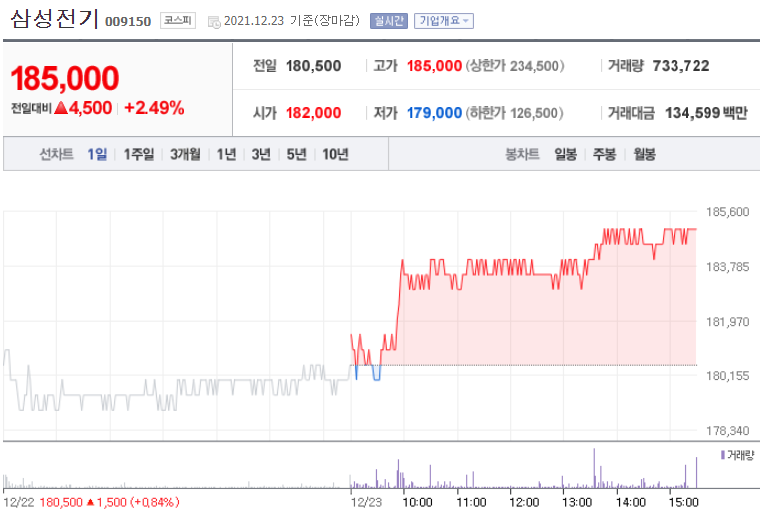Viewport: 760px width, 530px height.
Task: Click the red up-triangle beside 4,500
Action: click(x=61, y=108)
